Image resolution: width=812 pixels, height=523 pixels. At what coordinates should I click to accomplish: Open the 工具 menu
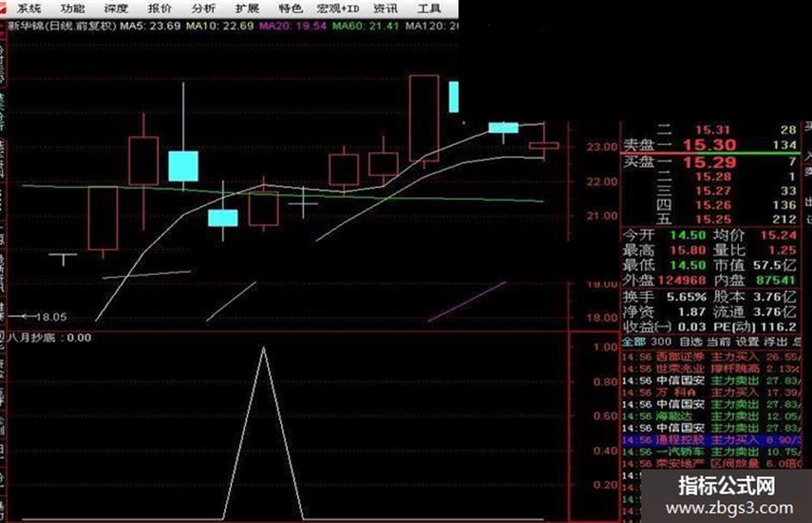click(x=430, y=9)
